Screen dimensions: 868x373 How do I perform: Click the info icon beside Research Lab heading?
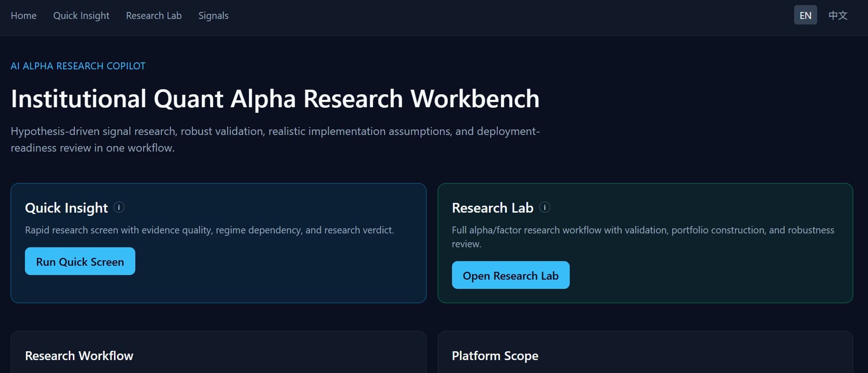[x=545, y=207]
